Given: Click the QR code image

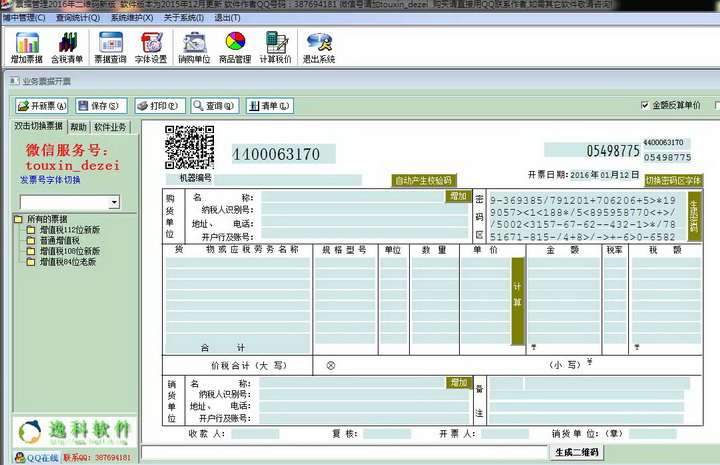Looking at the screenshot, I should (189, 147).
